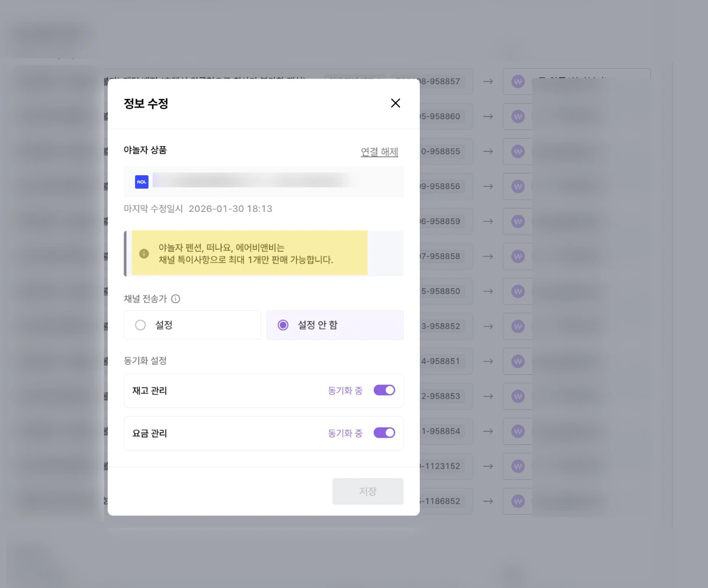The image size is (708, 588).
Task: Click the 정보 수정 dialog title
Action: pos(146,104)
